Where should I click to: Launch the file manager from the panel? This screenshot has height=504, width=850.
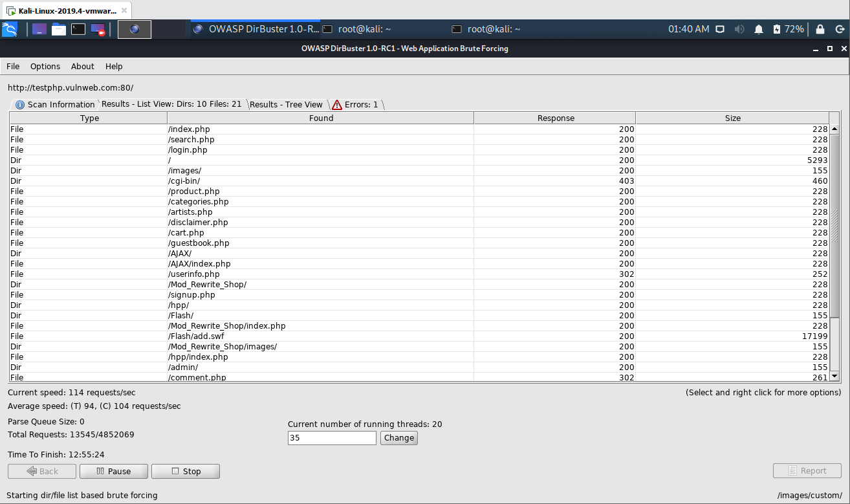tap(59, 29)
